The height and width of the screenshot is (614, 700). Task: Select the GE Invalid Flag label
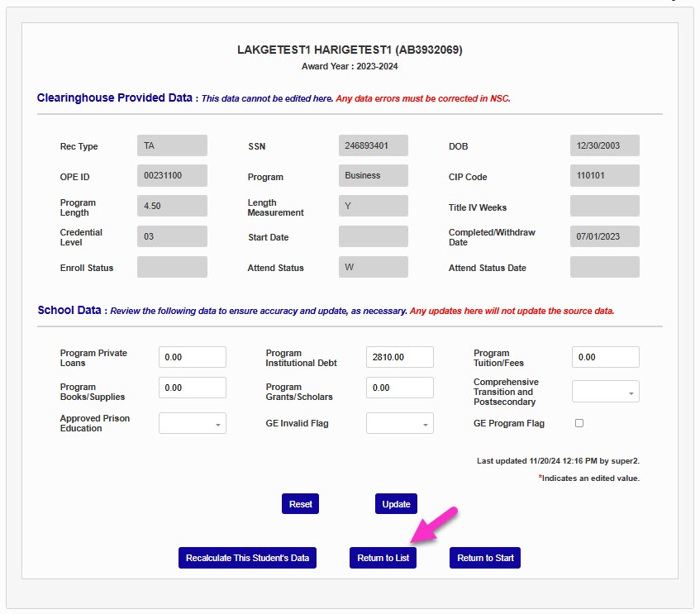pos(297,423)
